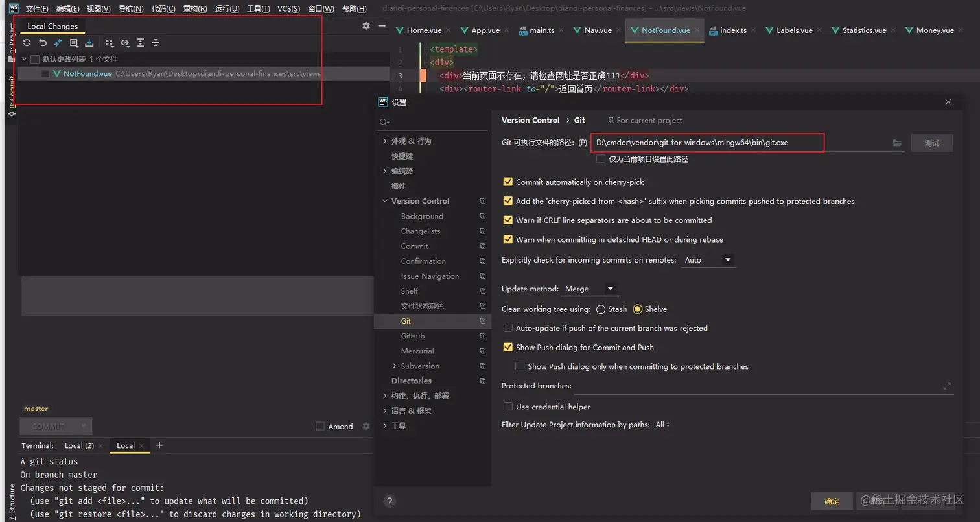Open the 重构(R) menu
The image size is (980, 522).
[194, 9]
